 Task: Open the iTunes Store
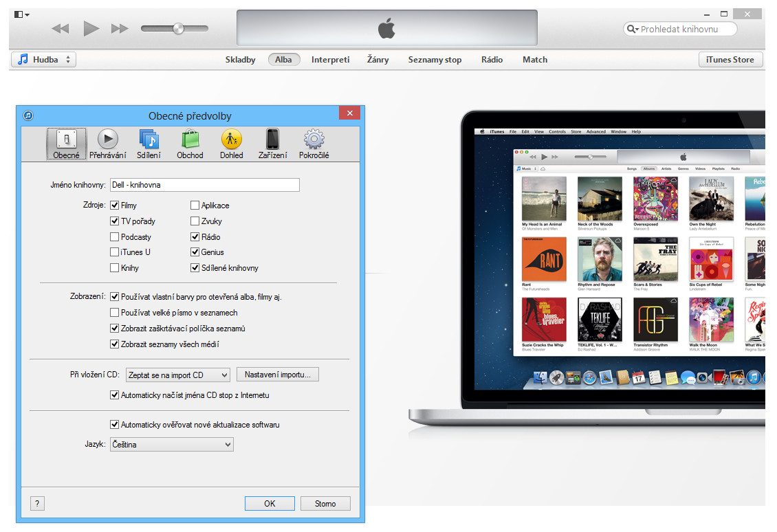730,59
